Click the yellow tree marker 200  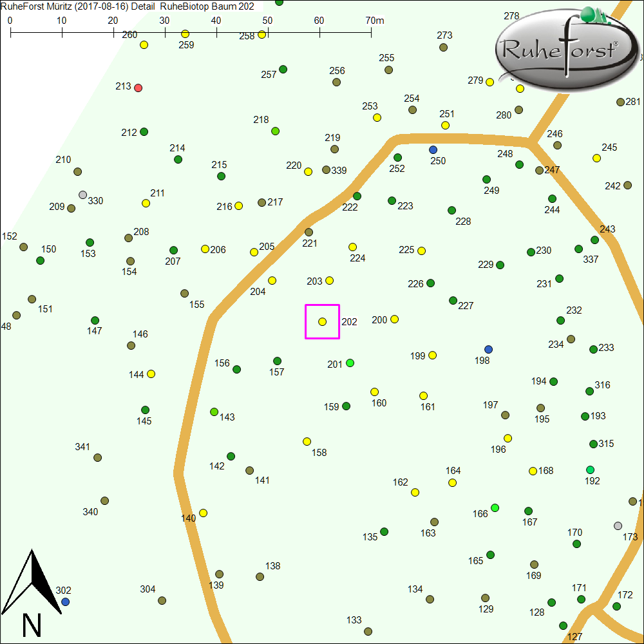394,319
